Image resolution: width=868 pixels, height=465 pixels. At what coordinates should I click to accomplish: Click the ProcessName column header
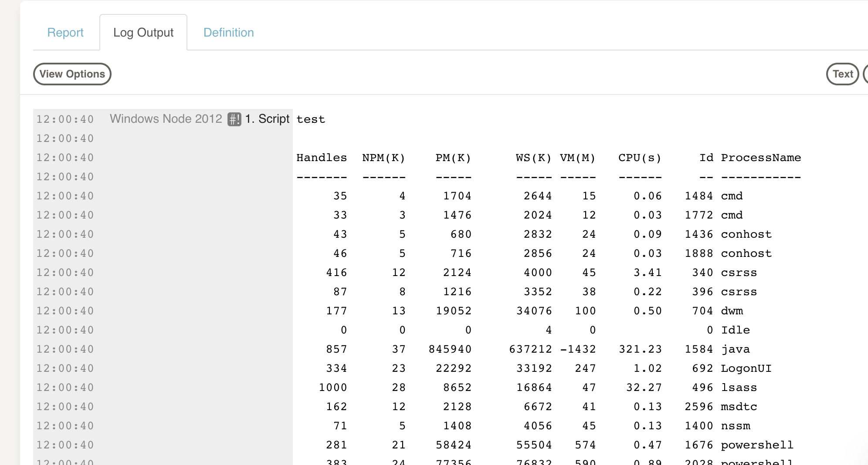click(x=761, y=158)
